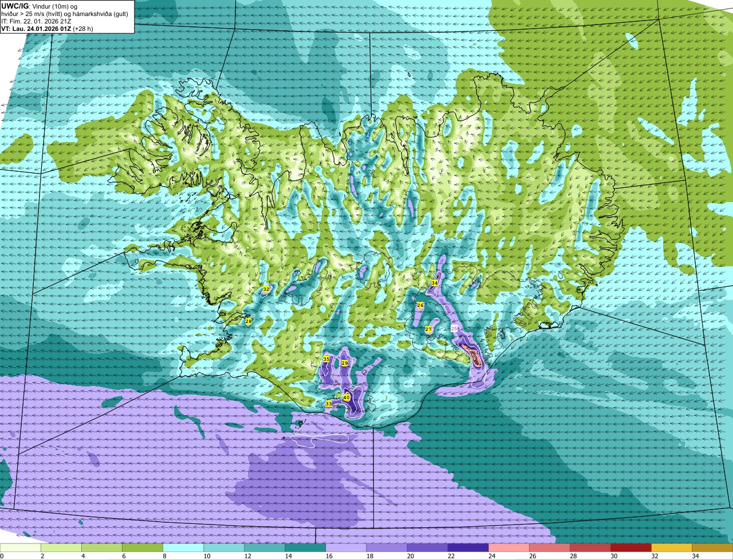Click the yellow gust label 27
The height and width of the screenshot is (560, 733).
click(428, 329)
